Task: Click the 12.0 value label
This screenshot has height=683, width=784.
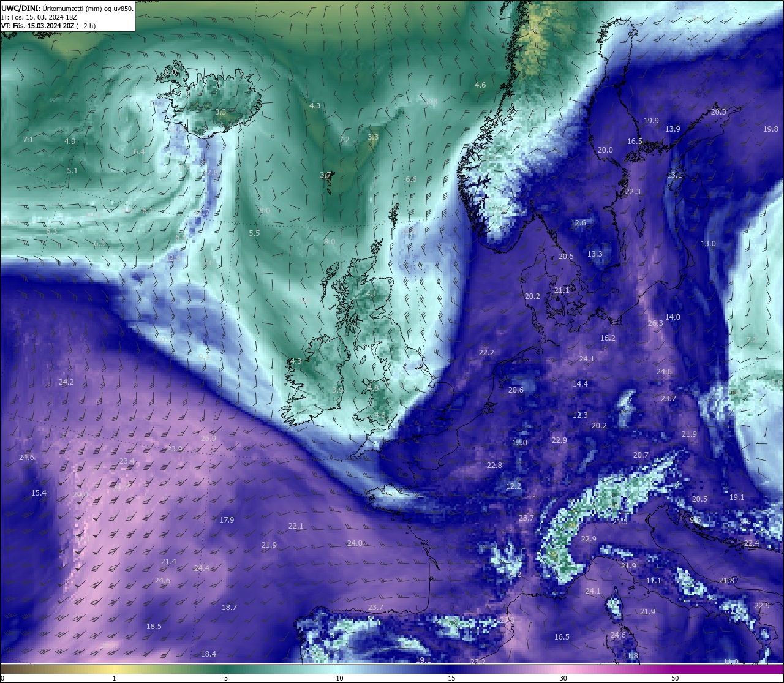Action: click(519, 442)
